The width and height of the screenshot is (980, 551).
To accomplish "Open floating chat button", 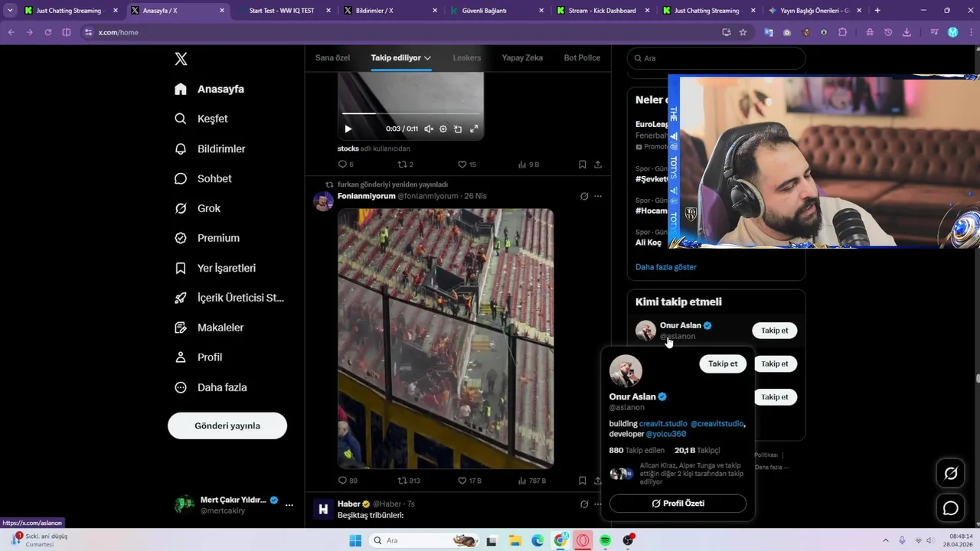I will [951, 508].
